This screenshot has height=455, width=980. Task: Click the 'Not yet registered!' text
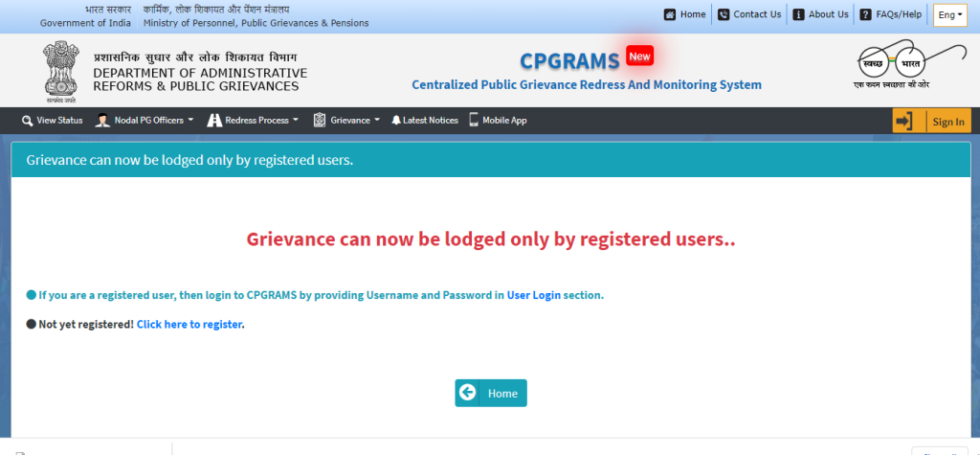[86, 324]
